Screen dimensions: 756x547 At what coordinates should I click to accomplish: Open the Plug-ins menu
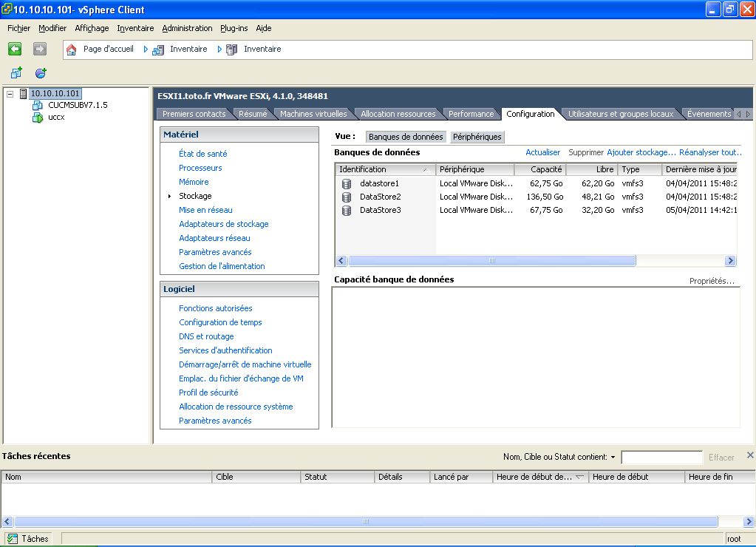[234, 29]
